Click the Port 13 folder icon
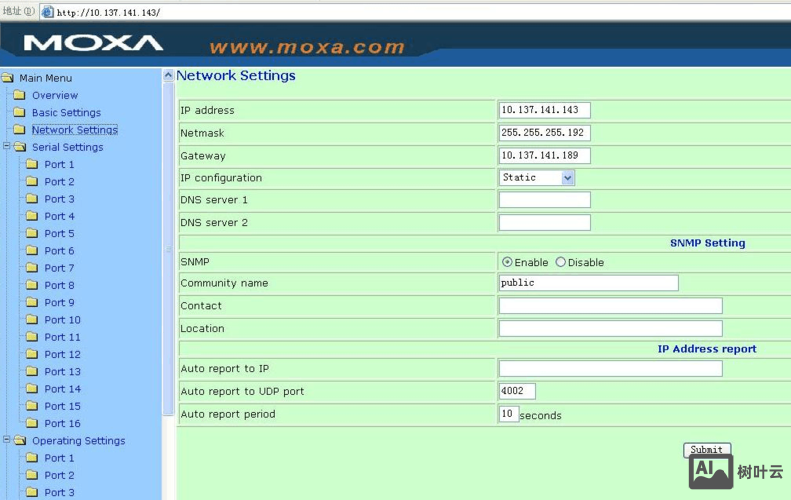Screen dimensions: 791x500 click(x=32, y=371)
